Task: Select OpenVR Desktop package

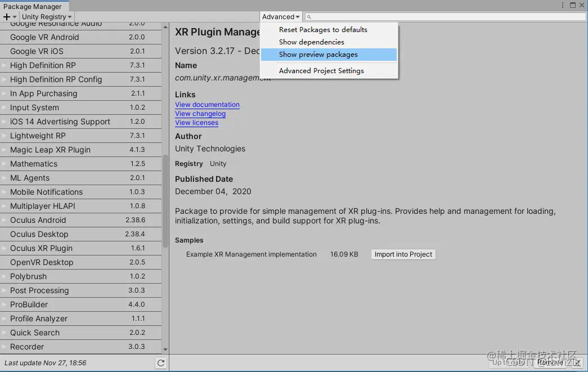Action: (x=80, y=262)
